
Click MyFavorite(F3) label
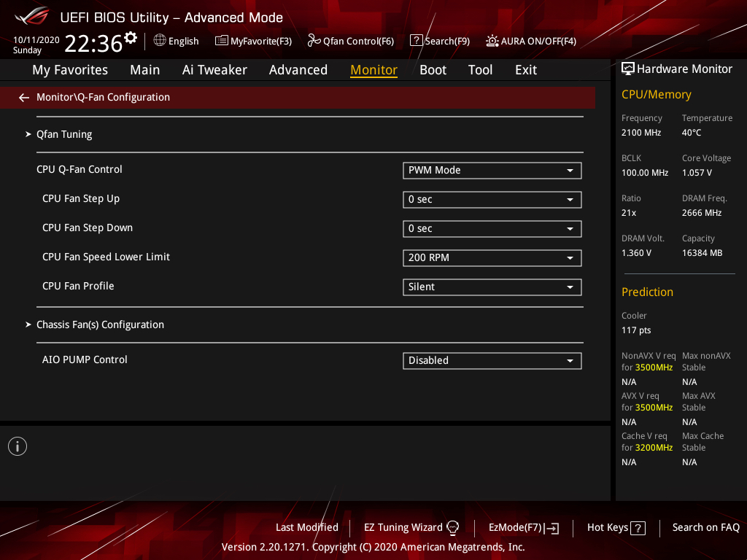tap(261, 41)
